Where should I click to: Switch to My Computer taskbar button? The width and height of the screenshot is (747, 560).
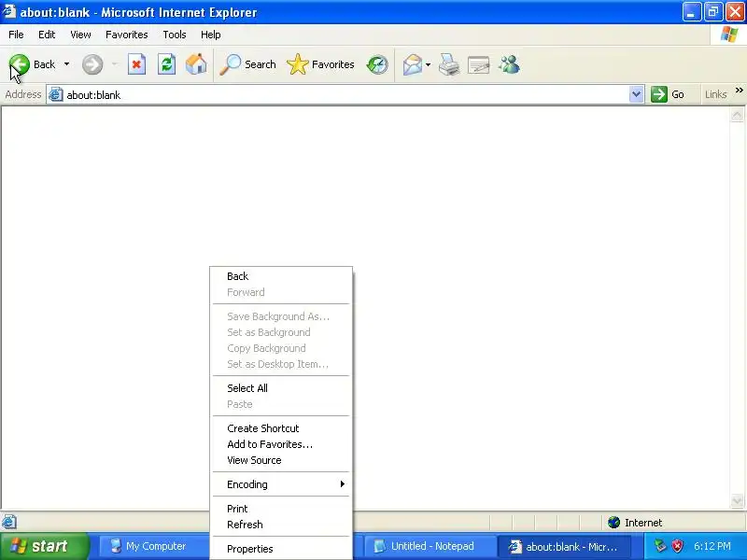154,546
